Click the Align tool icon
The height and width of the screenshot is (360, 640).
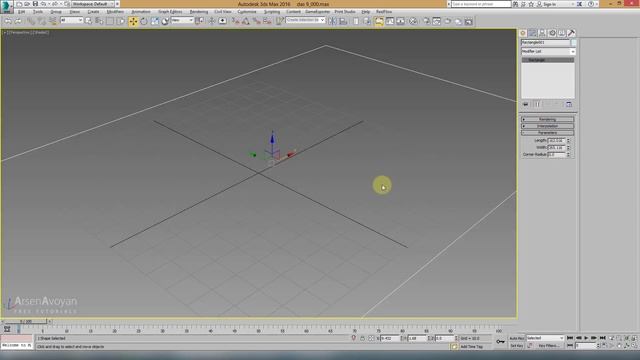(343, 21)
